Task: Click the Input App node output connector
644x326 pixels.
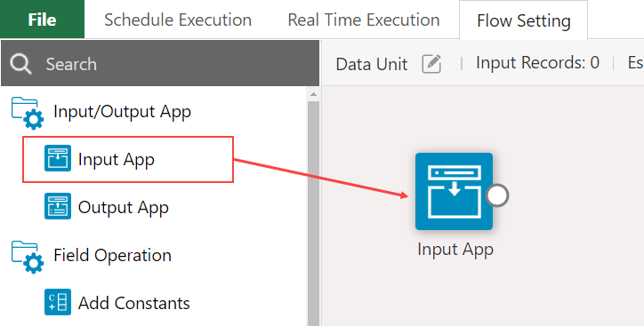Action: (497, 195)
